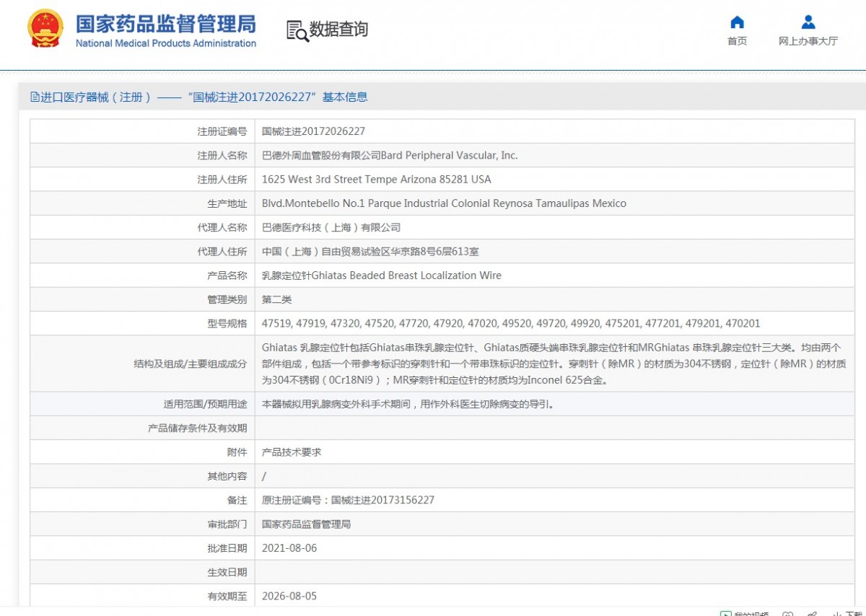
Task: Click the Bard Peripheral Vascular registrant name
Action: 390,155
